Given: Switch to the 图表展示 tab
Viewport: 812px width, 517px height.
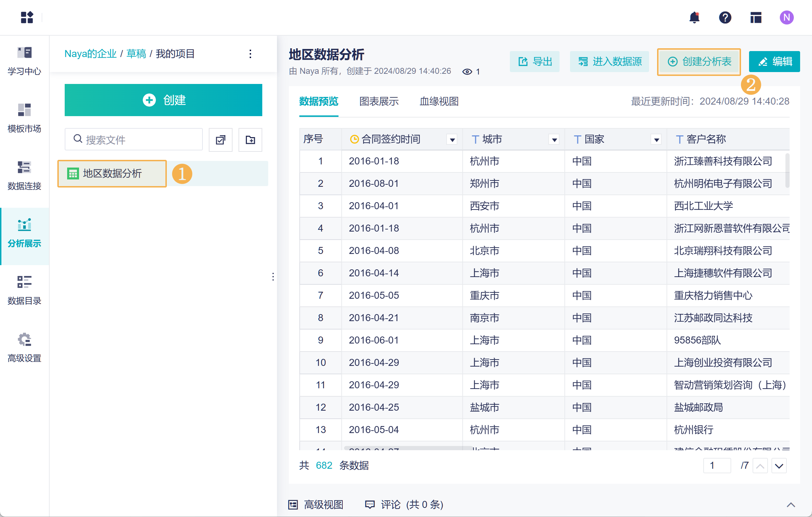Looking at the screenshot, I should (379, 101).
